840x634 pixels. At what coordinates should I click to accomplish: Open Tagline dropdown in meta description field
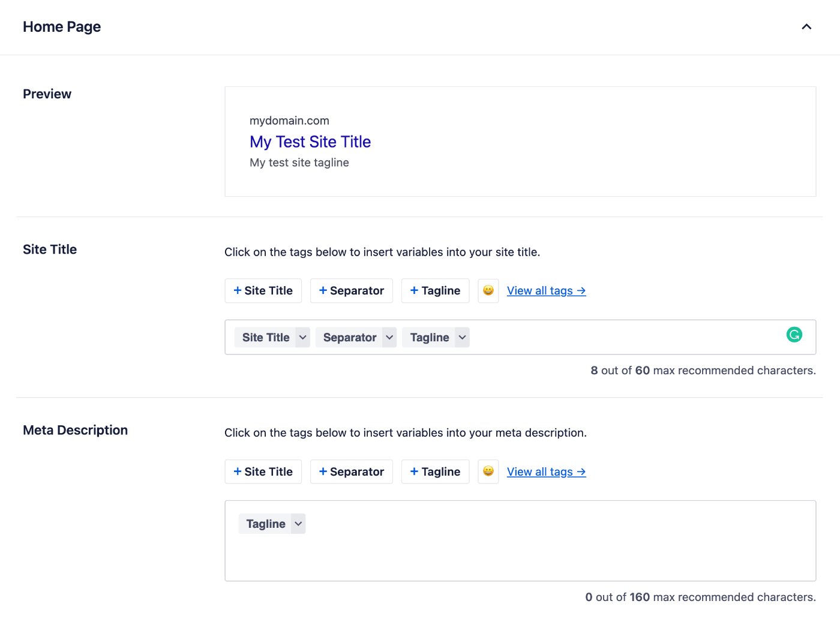coord(298,524)
